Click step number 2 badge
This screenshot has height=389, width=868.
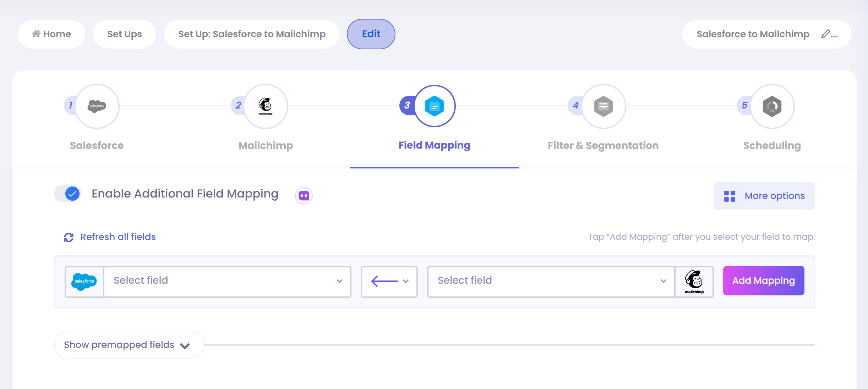coord(238,105)
